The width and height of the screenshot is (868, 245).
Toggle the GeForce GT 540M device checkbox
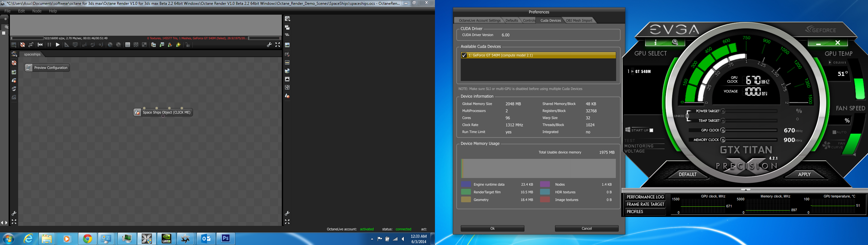[x=464, y=55]
